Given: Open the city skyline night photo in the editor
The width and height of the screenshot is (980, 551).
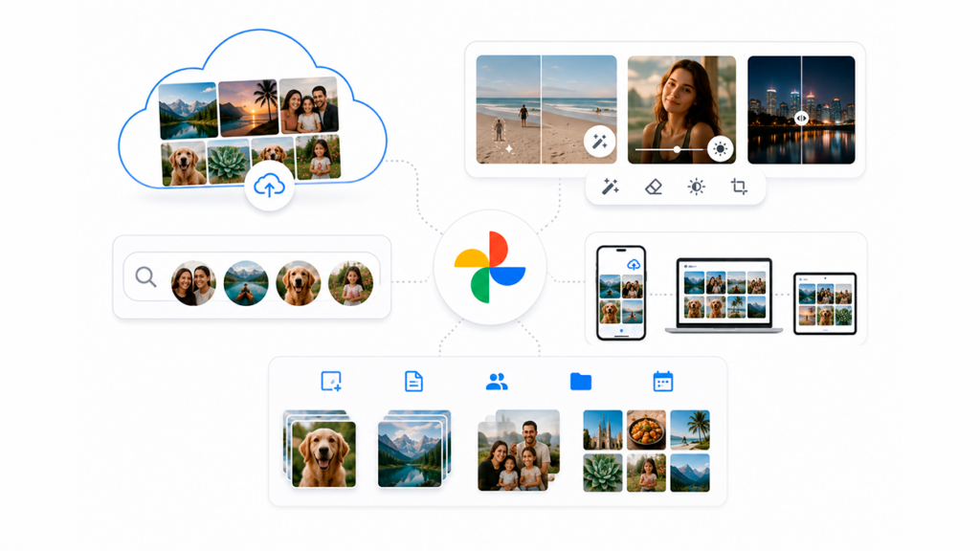Looking at the screenshot, I should coord(801,109).
